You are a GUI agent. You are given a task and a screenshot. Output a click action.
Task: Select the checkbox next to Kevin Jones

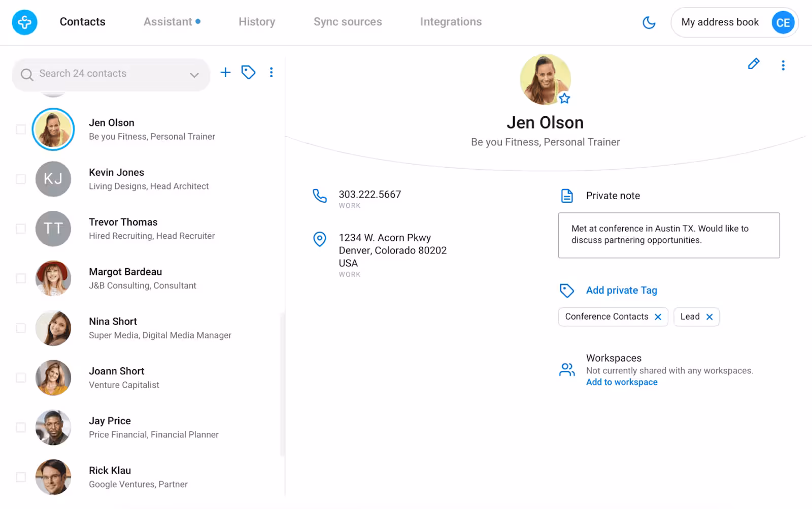tap(21, 179)
